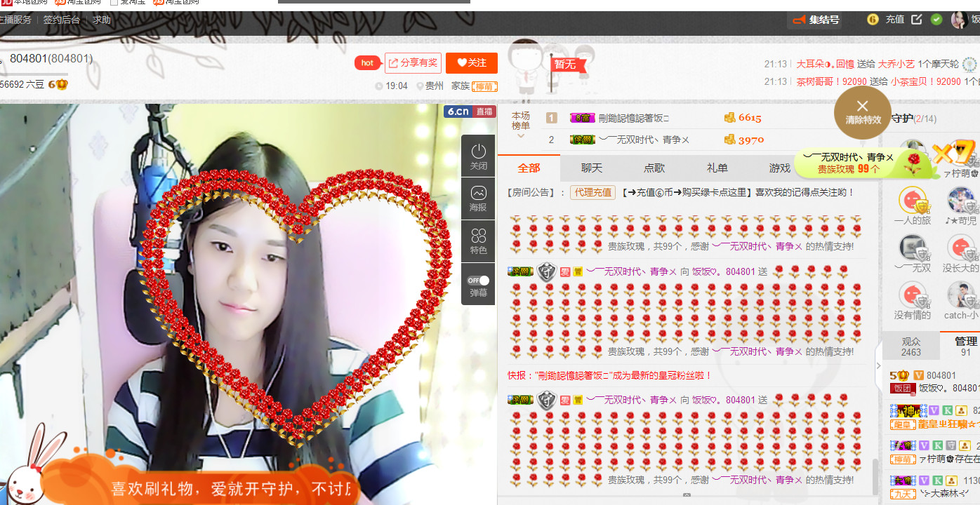Click the rose icon in 99个 gift banner

[x=912, y=163]
